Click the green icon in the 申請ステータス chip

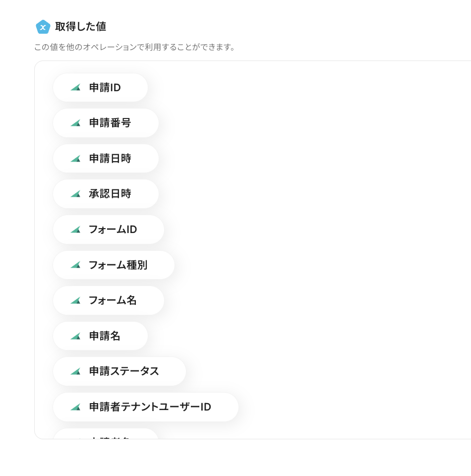(75, 371)
